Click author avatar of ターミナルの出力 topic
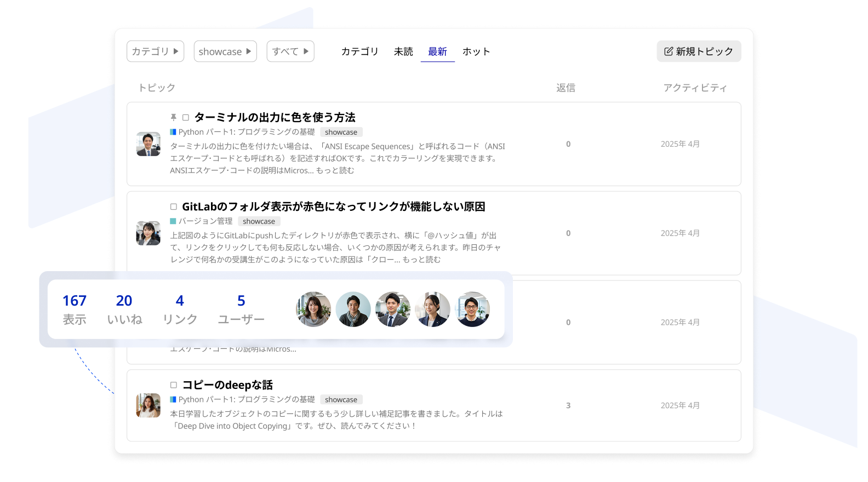The width and height of the screenshot is (868, 482). tap(149, 144)
